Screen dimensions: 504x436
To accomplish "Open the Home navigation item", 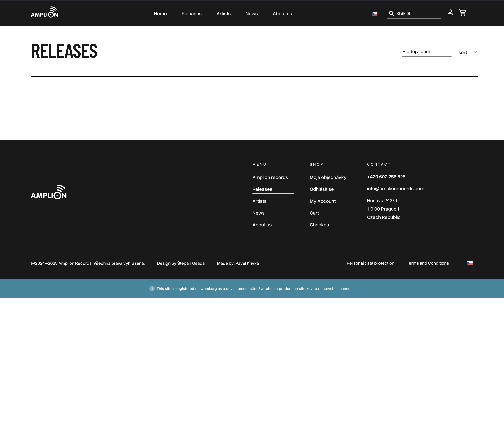I will [x=160, y=14].
